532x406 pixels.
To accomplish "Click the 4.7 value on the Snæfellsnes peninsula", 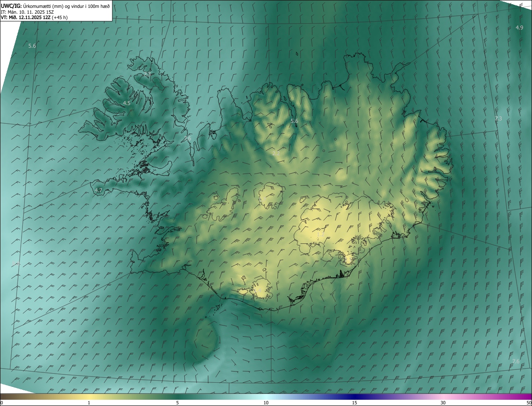I will click(99, 191).
